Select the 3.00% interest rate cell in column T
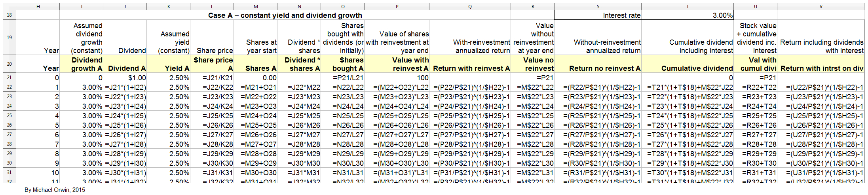This screenshot has height=195, width=868. tap(688, 15)
